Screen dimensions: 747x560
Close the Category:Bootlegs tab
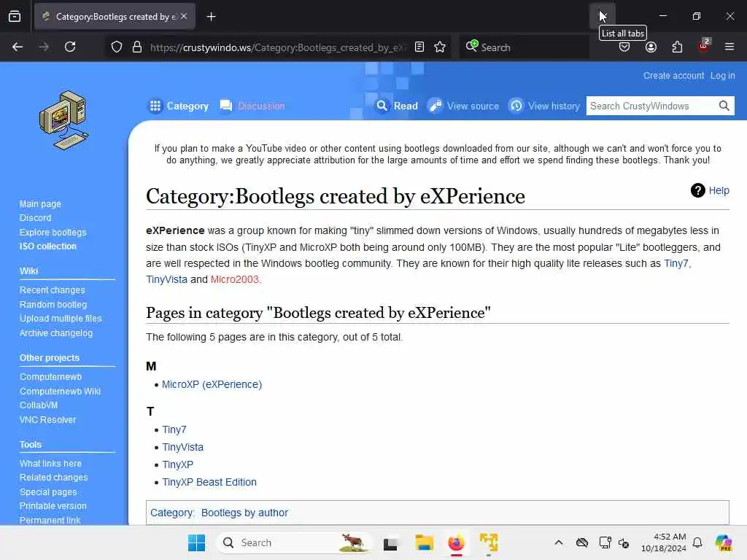(x=185, y=16)
